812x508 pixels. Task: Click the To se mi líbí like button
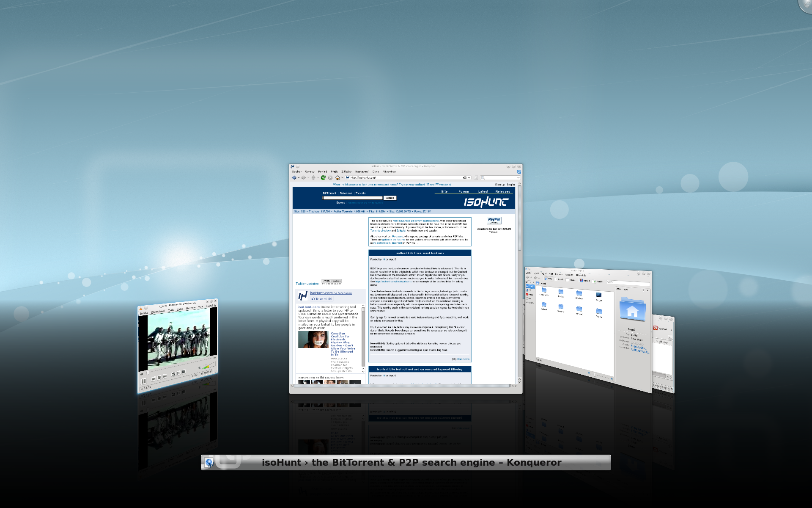[x=322, y=299]
